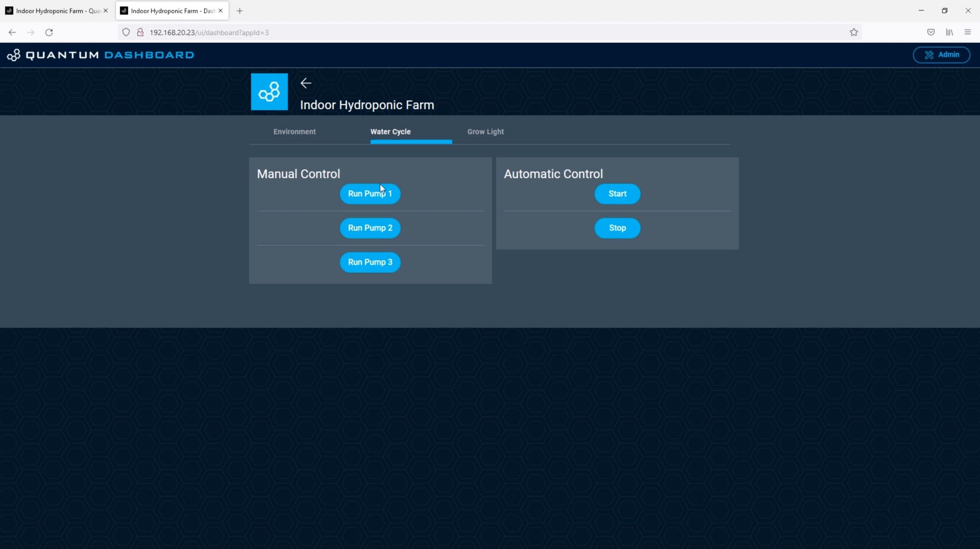Open the Admin button in the header
Viewport: 980px width, 549px height.
click(941, 55)
